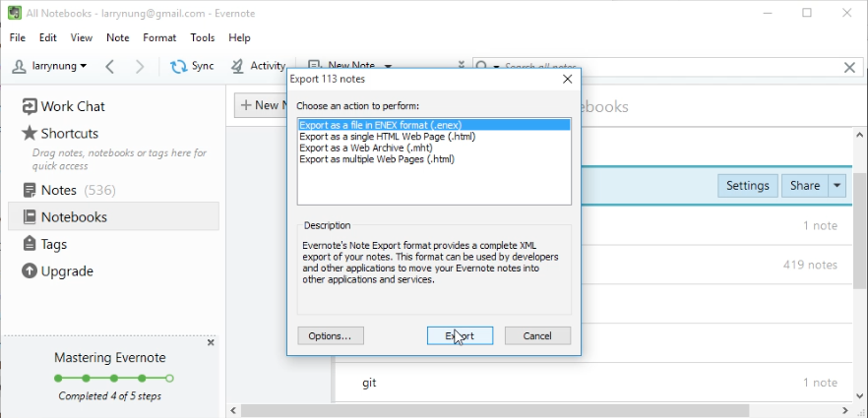This screenshot has width=868, height=418.
Task: Select Export as single HTML Web Page
Action: [x=388, y=136]
